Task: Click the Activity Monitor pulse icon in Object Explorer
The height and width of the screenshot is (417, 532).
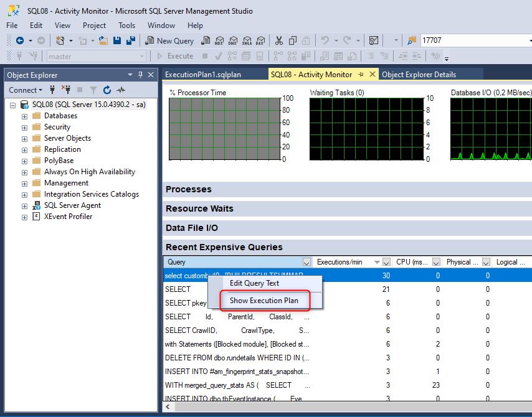Action: point(121,90)
